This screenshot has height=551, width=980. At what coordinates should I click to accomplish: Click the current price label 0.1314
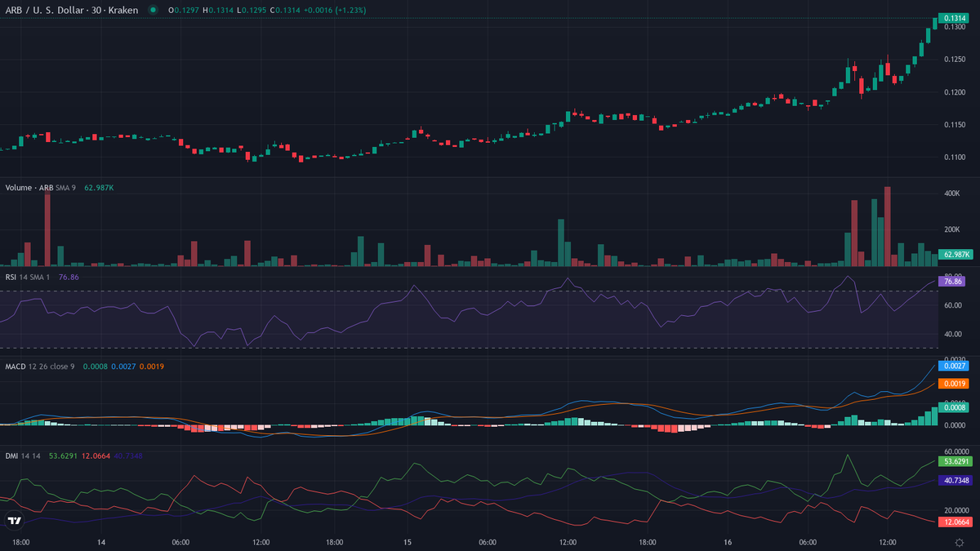[953, 18]
